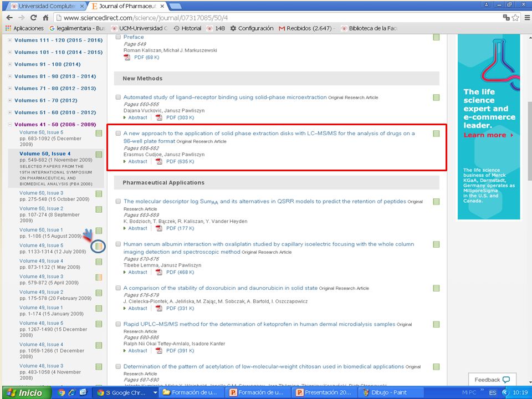Expand Volumes 71 - 80 (2012 - 2013)
This screenshot has width=532, height=399.
pos(10,88)
